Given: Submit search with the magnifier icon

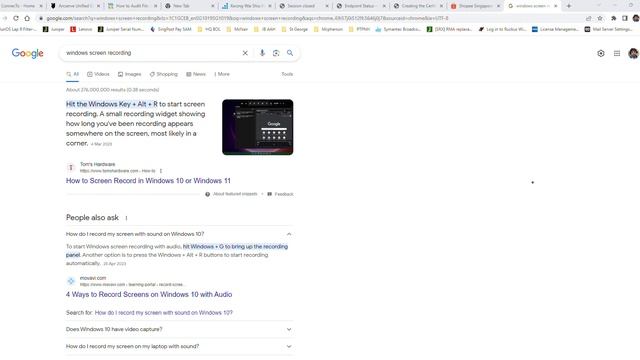Looking at the screenshot, I should [290, 53].
